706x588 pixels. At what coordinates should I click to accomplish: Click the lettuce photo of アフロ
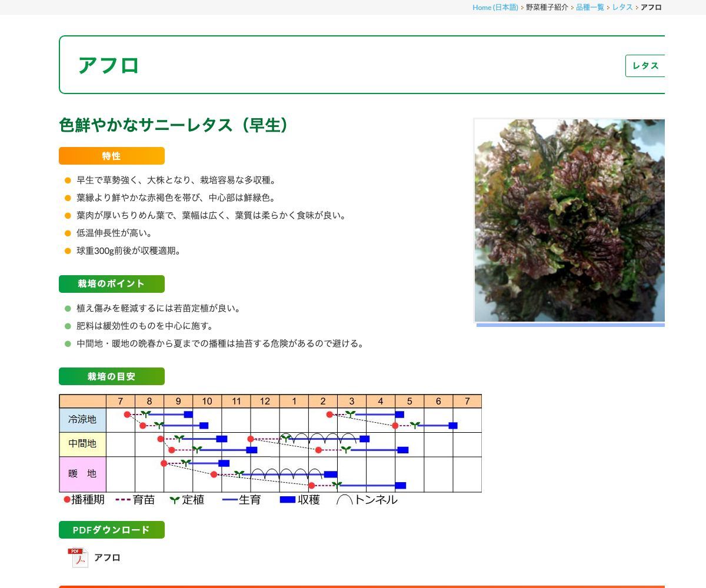(x=569, y=220)
